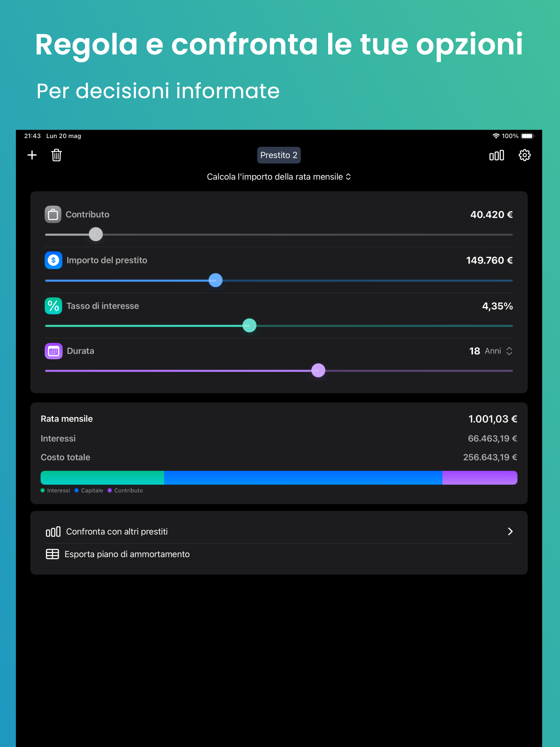This screenshot has height=747, width=560.
Task: Click the Durata slider thumb
Action: click(318, 370)
